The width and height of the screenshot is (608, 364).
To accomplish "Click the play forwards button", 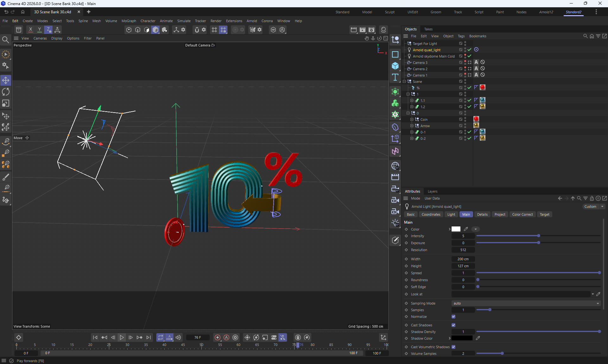I will tap(122, 337).
